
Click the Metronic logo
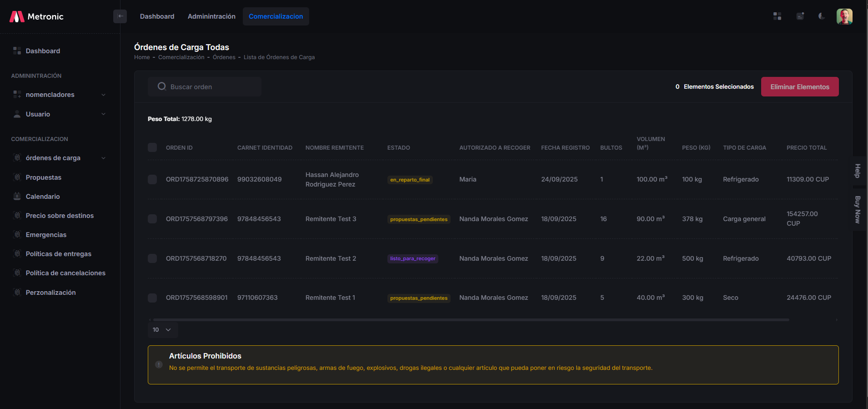click(x=36, y=17)
